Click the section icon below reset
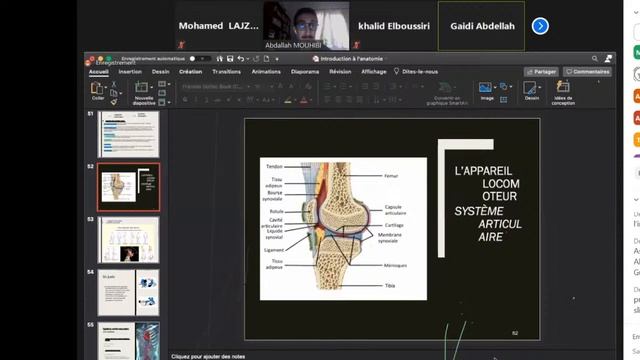 [x=162, y=102]
